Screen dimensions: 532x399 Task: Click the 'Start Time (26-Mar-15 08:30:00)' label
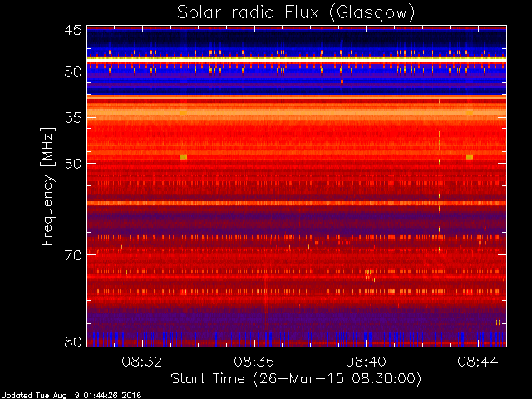[296, 379]
